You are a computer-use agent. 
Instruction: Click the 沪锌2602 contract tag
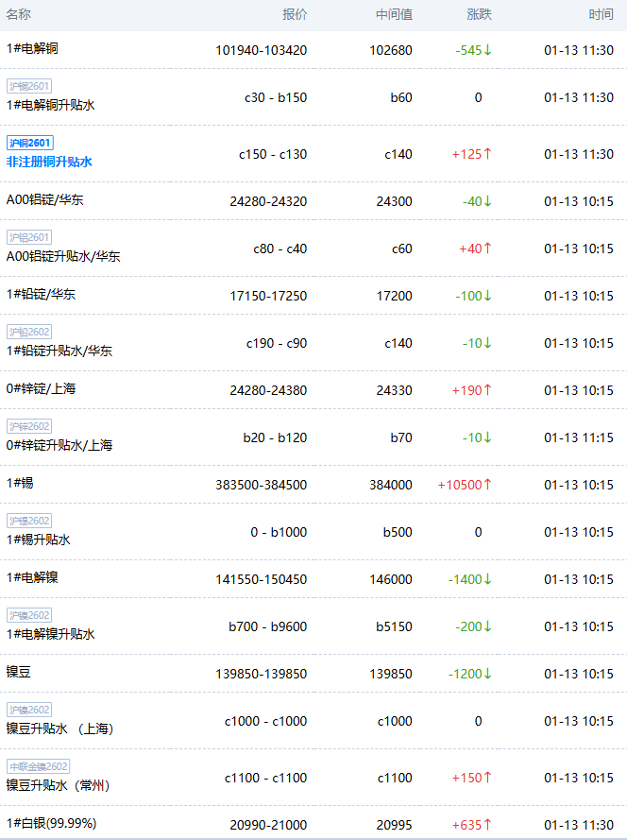tap(29, 426)
